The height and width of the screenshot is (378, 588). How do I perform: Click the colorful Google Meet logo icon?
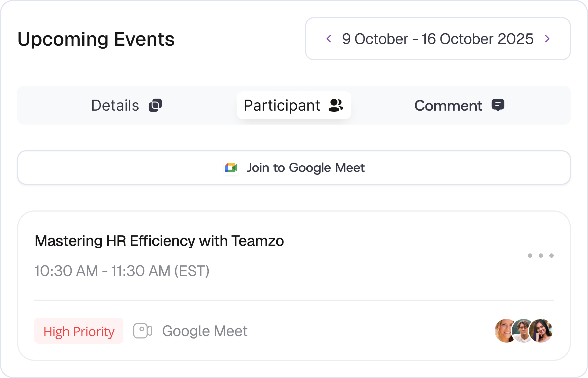pyautogui.click(x=231, y=168)
